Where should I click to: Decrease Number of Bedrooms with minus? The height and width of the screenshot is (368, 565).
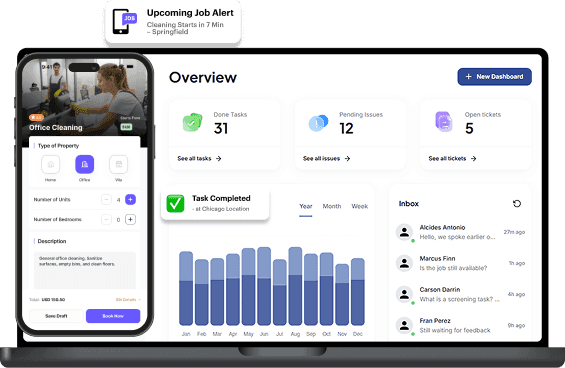106,219
